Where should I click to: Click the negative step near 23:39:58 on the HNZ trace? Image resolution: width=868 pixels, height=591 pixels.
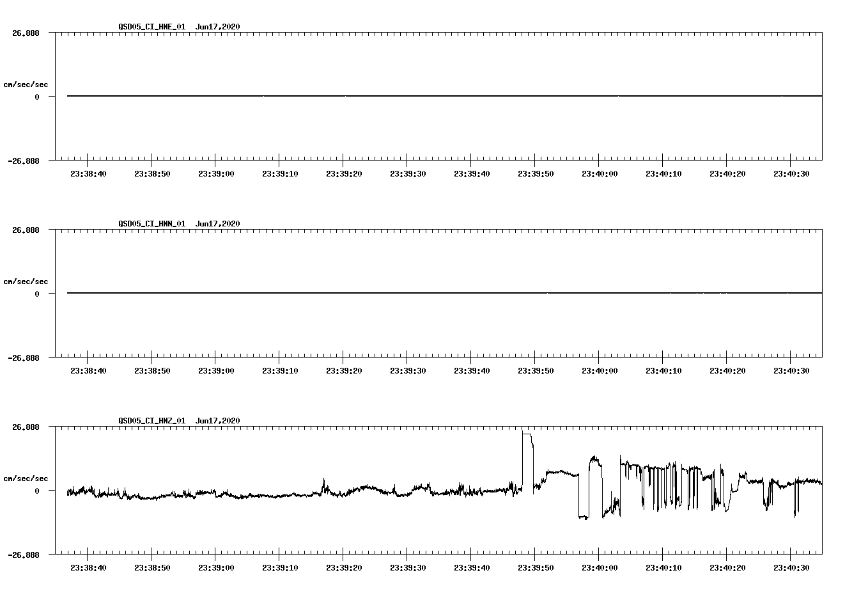pyautogui.click(x=584, y=516)
